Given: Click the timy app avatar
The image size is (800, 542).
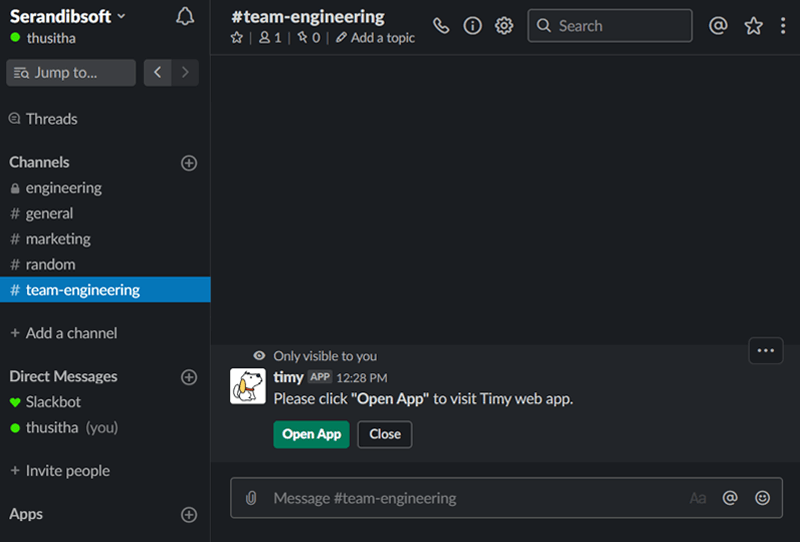Looking at the screenshot, I should coord(247,386).
